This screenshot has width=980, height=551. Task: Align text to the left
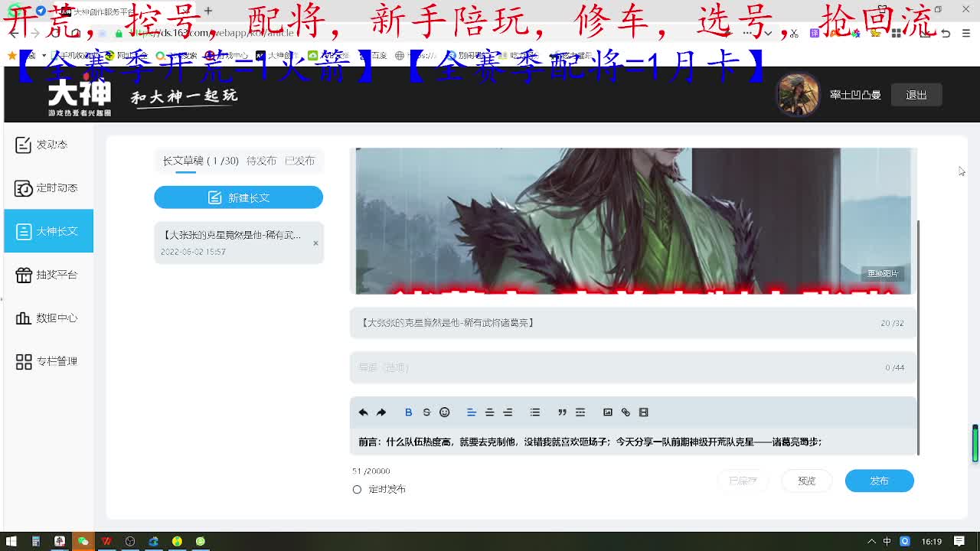472,412
